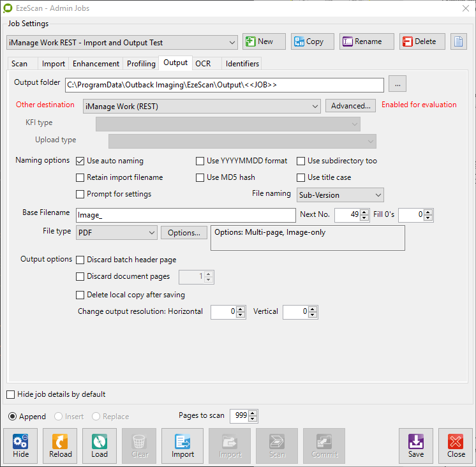Click the Advanced... button
Image resolution: width=476 pixels, height=467 pixels.
pos(350,106)
